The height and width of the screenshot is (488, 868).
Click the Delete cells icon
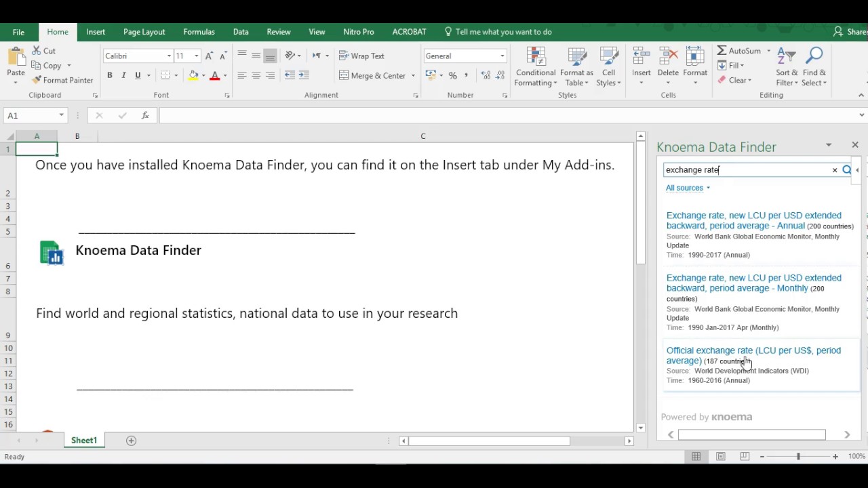pyautogui.click(x=668, y=58)
